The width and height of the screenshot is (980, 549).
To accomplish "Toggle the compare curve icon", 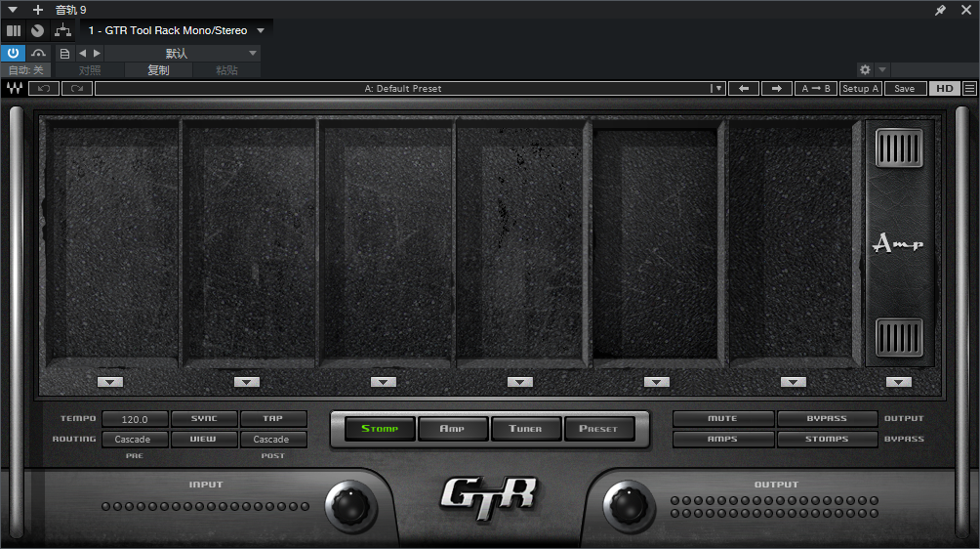I will [x=38, y=53].
